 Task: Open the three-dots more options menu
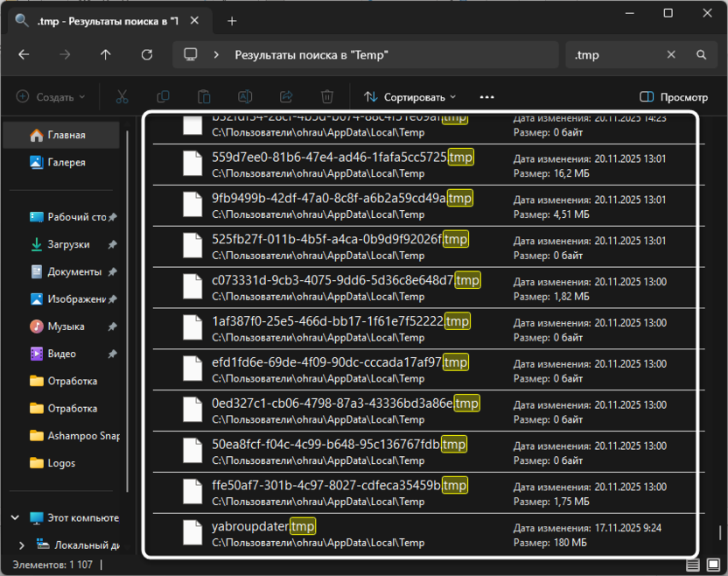point(486,97)
